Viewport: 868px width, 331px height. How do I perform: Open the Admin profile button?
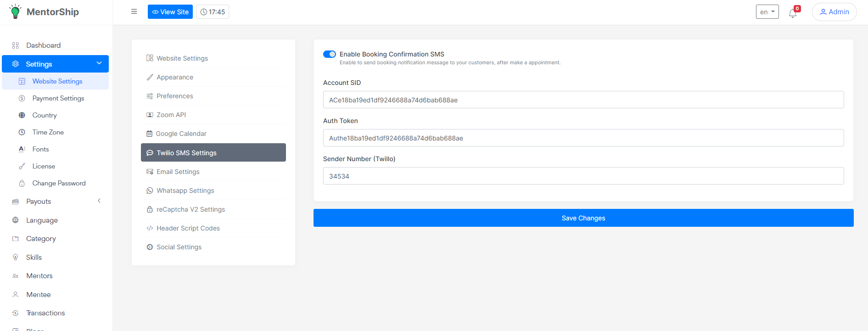(x=834, y=12)
